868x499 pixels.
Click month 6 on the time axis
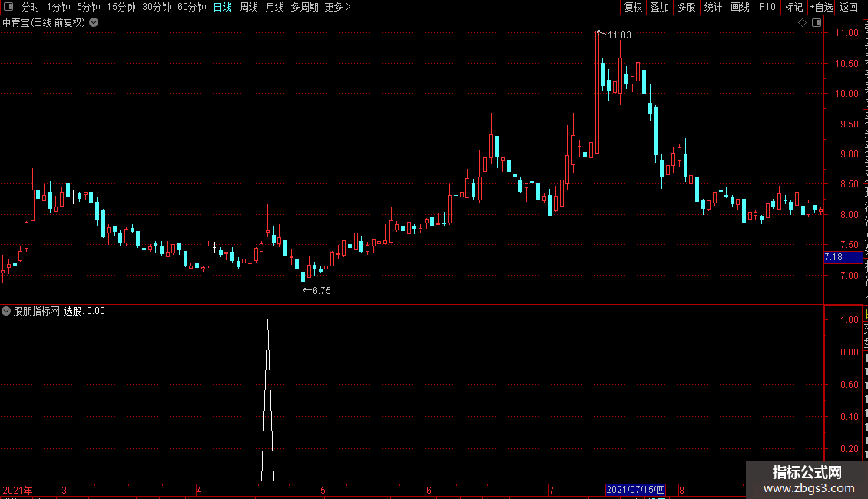coord(429,490)
